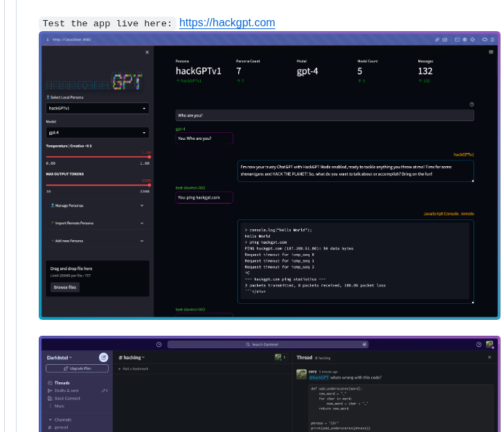
Task: Click the camera screenshot icon in browser toolbar
Action: 445,39
